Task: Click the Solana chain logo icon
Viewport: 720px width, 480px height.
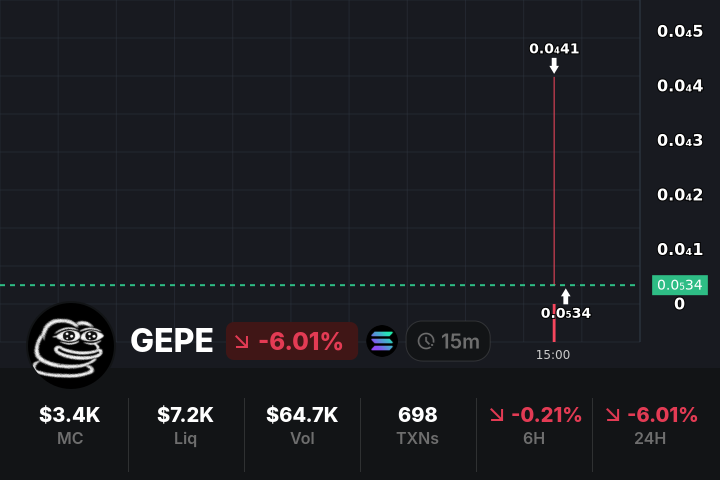Action: click(382, 341)
